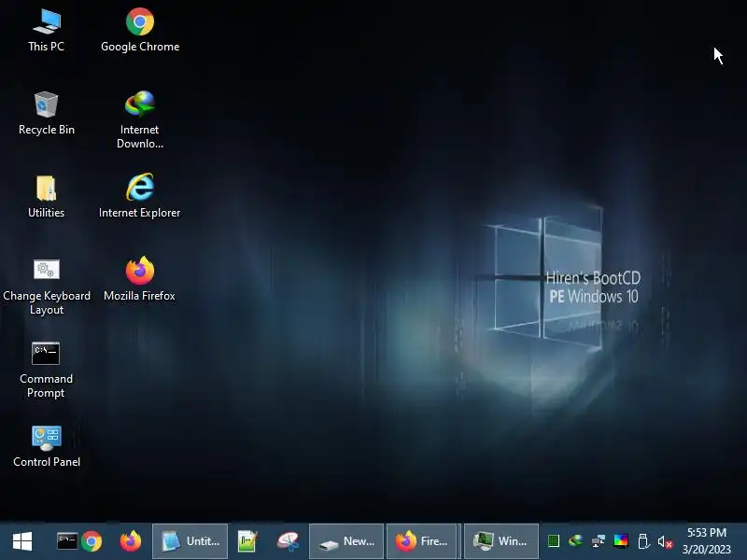Click the safely remove USB tray icon
This screenshot has width=747, height=560.
click(643, 541)
